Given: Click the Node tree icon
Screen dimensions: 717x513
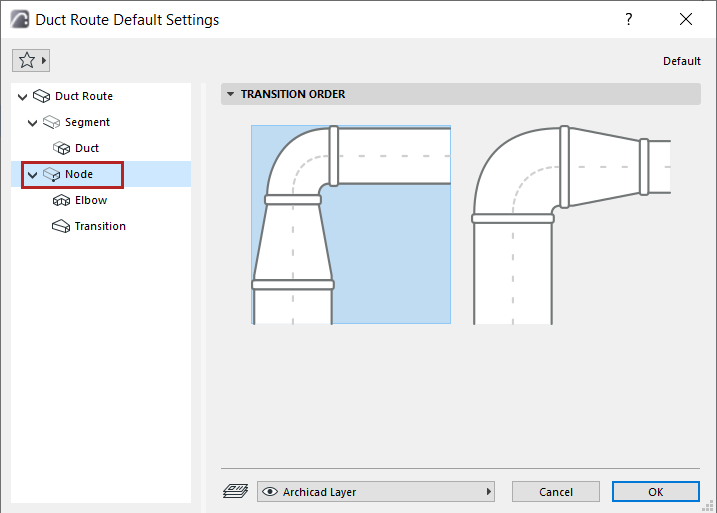Looking at the screenshot, I should point(52,174).
